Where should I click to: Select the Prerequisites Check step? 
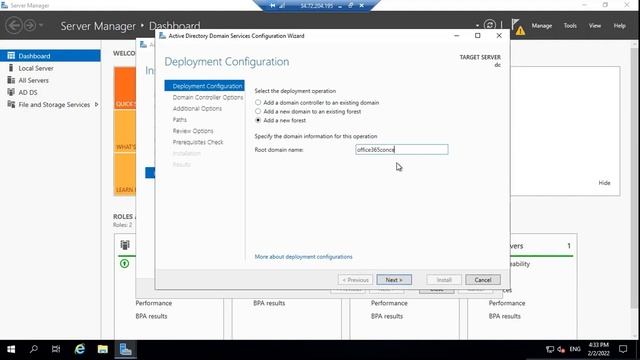(x=198, y=142)
